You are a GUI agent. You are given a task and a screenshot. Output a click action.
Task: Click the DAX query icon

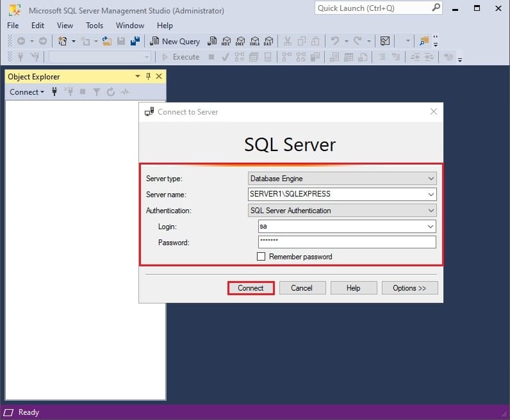click(268, 41)
